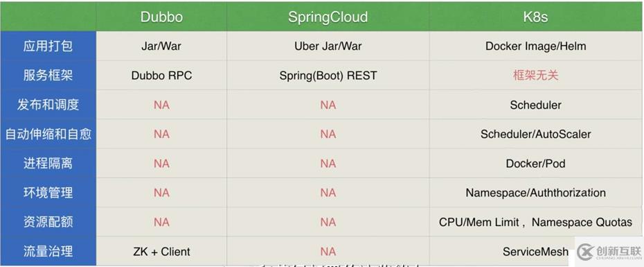Click the 流量治理 row label
Viewport: 644px width, 267px height.
tap(48, 251)
